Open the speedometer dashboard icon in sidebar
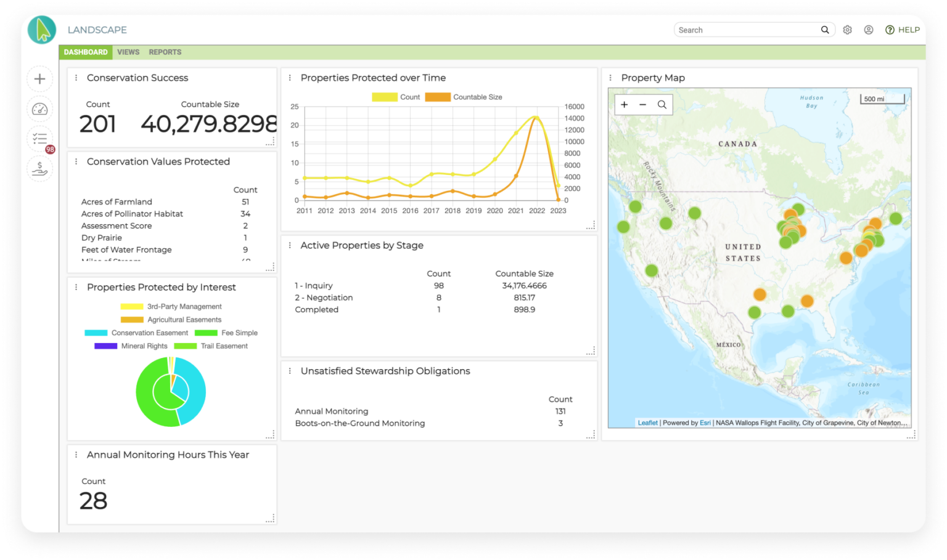The height and width of the screenshot is (560, 947). pyautogui.click(x=40, y=109)
